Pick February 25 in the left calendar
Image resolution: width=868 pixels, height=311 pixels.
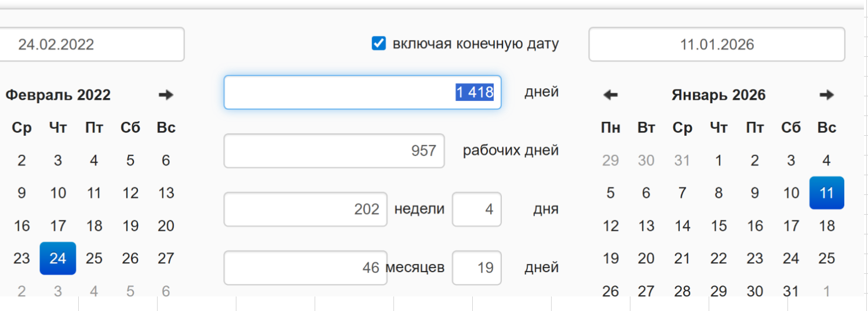[94, 258]
